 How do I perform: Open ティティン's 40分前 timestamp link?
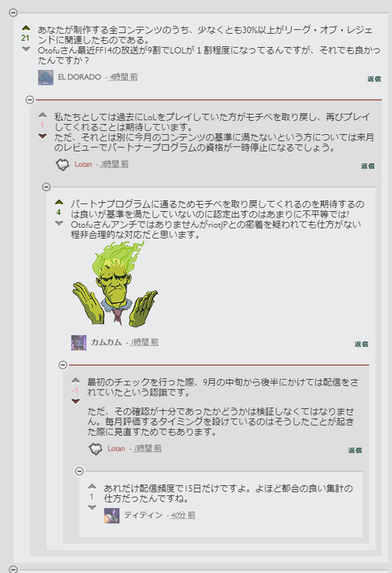click(x=183, y=515)
